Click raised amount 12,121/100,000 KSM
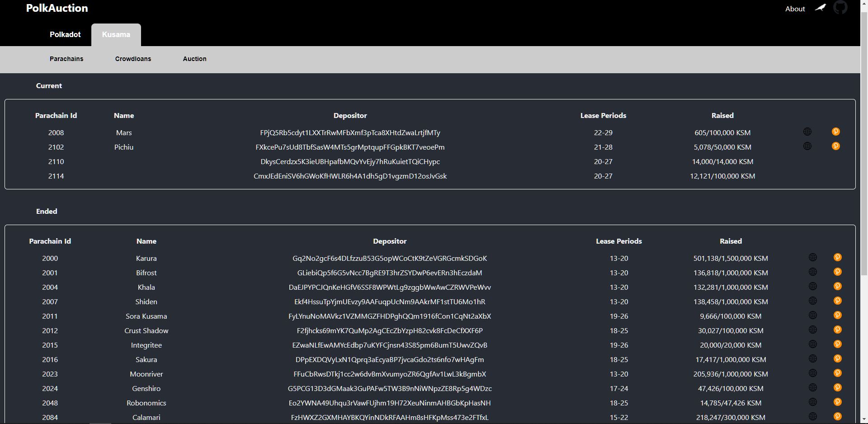This screenshot has width=868, height=424. [722, 176]
